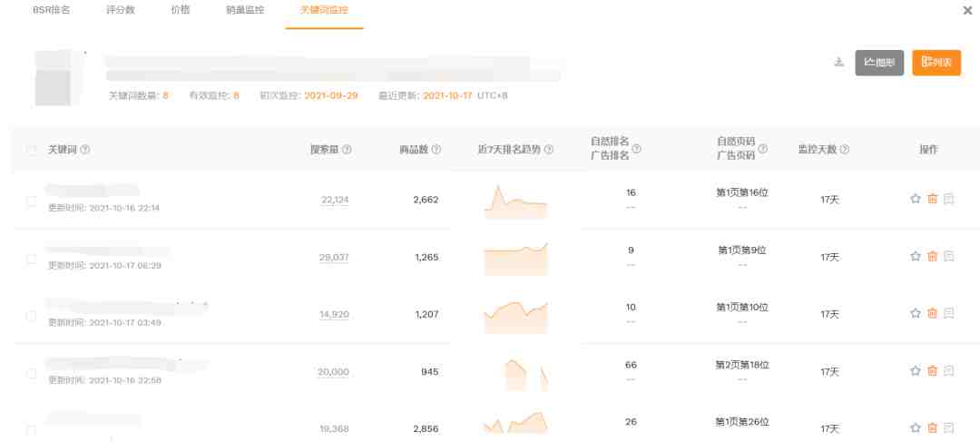
Task: Click help icon next to 监控天数 header
Action: click(x=845, y=150)
